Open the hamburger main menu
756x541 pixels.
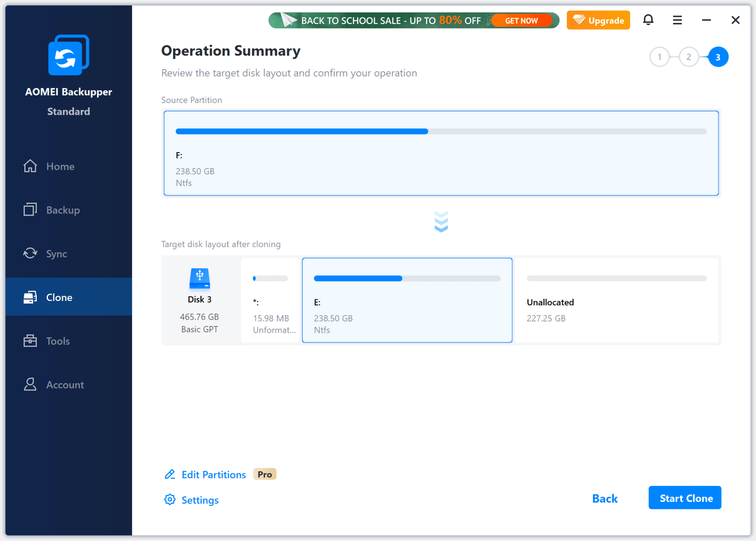(677, 20)
